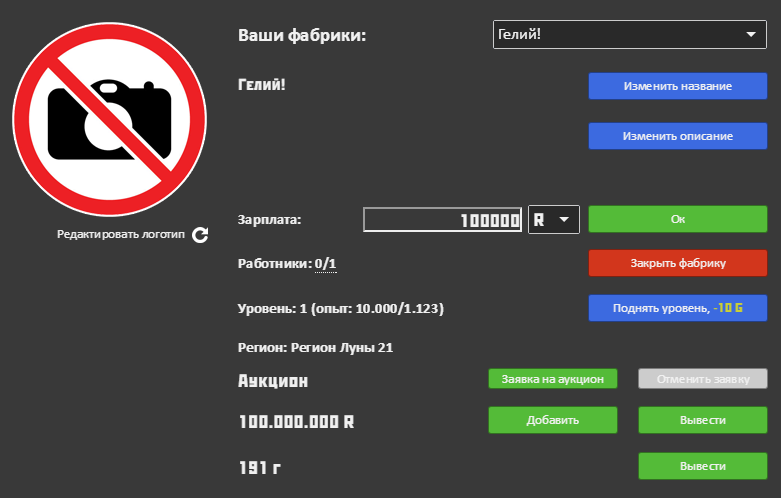The height and width of the screenshot is (498, 781).
Task: Click the crossed-out camera factory logo
Action: click(110, 116)
